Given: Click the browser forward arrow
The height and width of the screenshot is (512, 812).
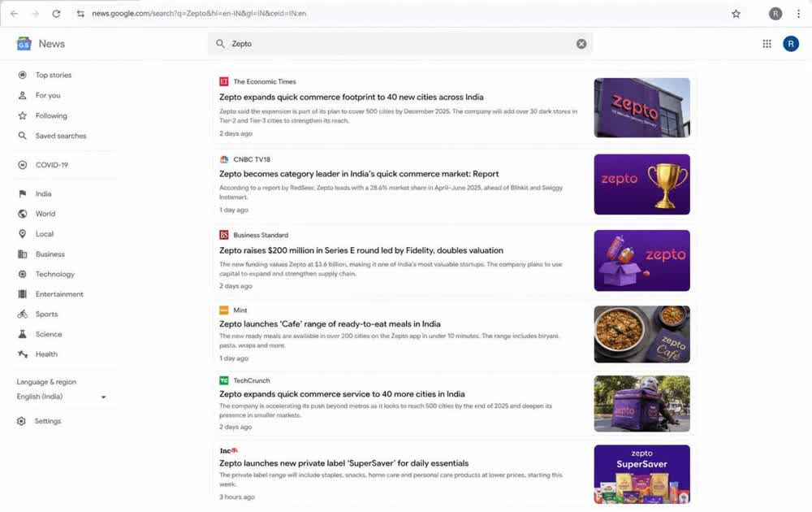Looking at the screenshot, I should [x=35, y=14].
